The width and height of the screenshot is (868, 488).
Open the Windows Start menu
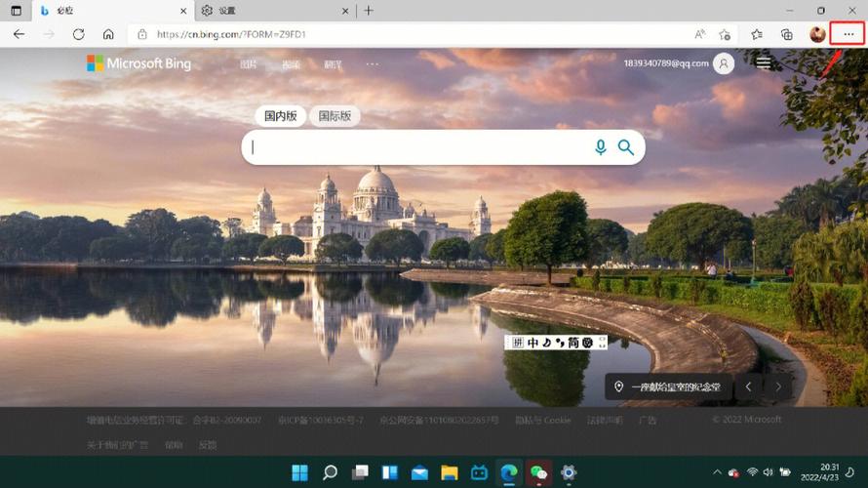299,473
